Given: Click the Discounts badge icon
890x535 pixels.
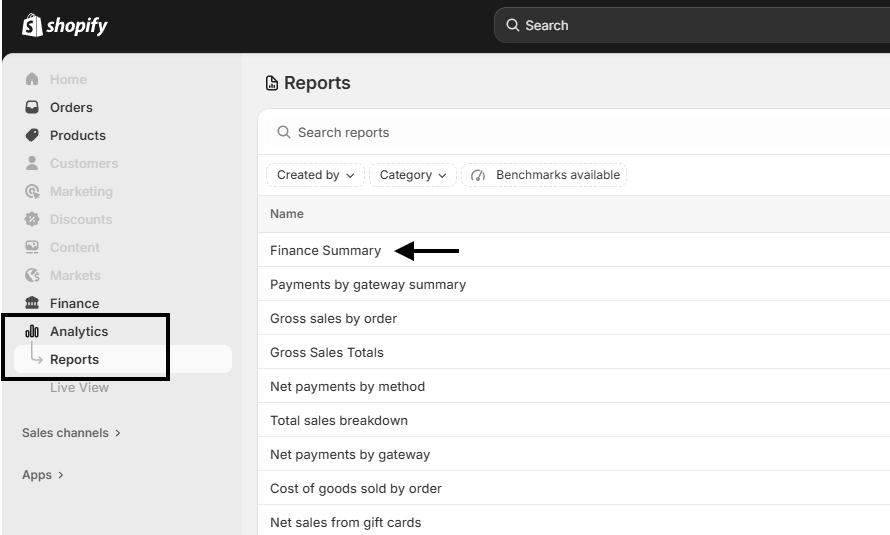Looking at the screenshot, I should [32, 219].
